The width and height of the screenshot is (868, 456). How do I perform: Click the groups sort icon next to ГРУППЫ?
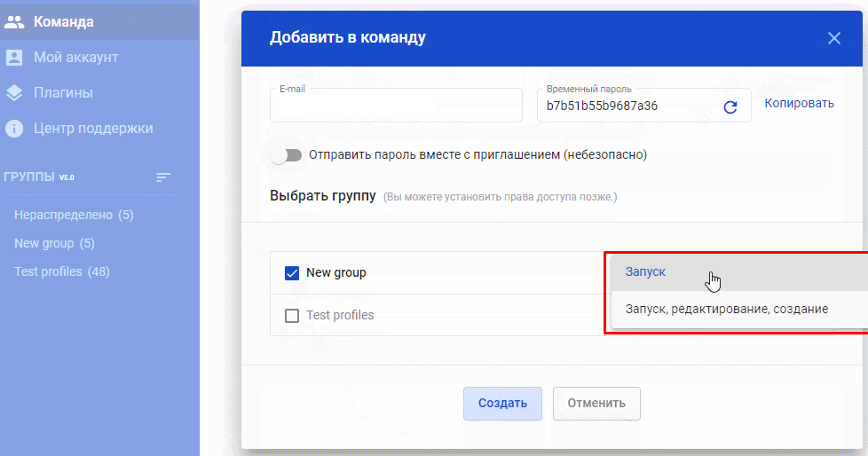[162, 177]
